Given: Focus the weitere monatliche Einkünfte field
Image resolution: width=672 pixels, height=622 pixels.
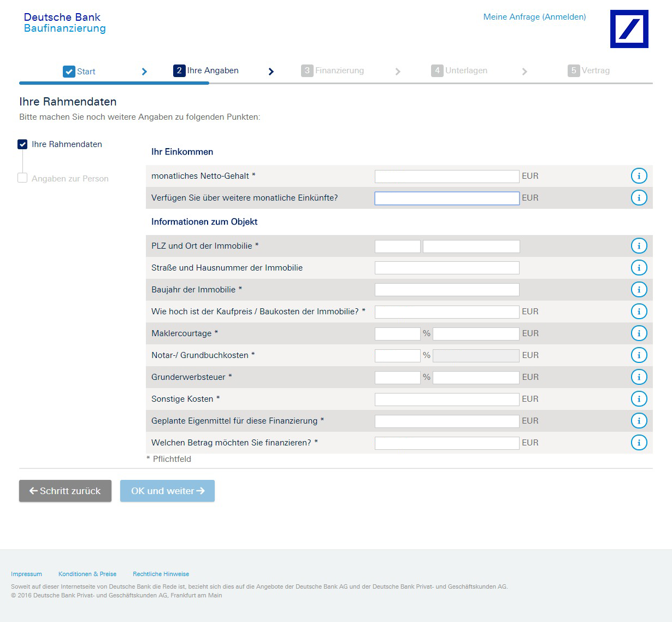Looking at the screenshot, I should point(447,198).
